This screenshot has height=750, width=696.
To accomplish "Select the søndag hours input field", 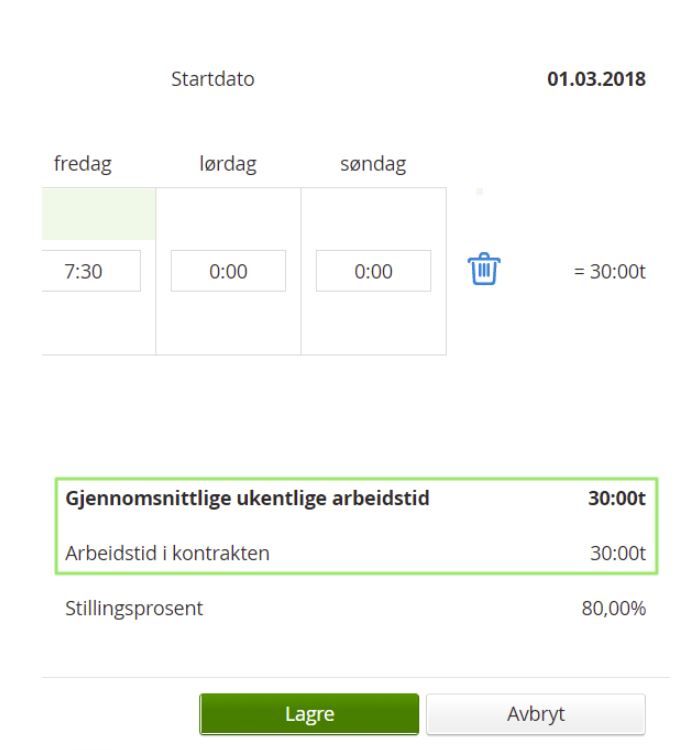I will [x=373, y=271].
